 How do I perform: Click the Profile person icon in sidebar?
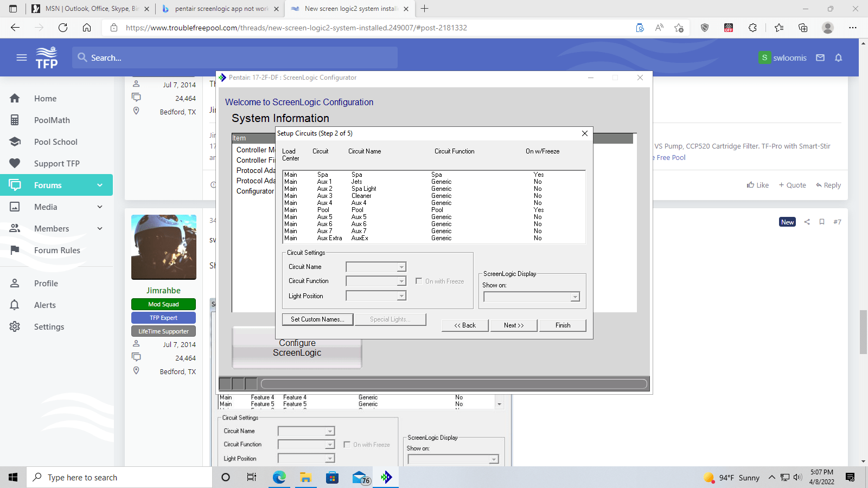tap(15, 283)
